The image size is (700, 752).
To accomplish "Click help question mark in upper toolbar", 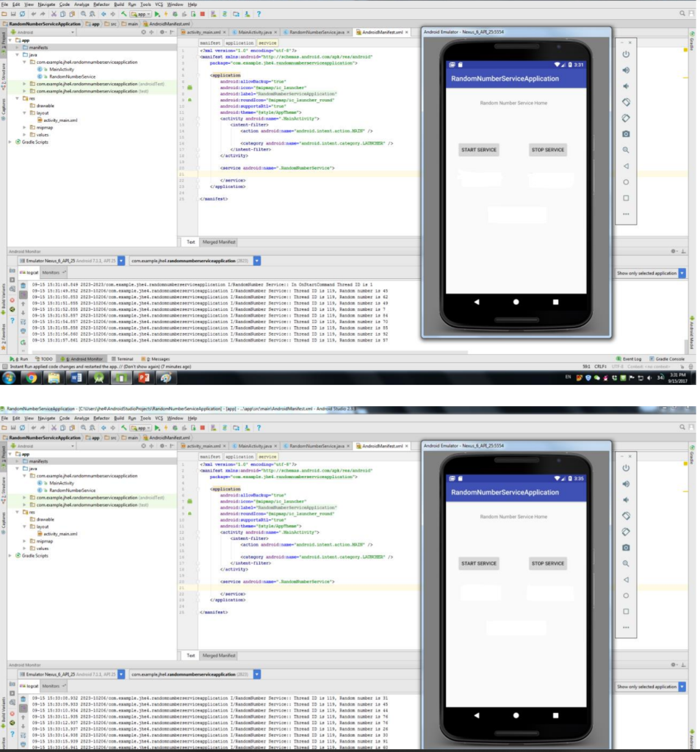I will 259,14.
